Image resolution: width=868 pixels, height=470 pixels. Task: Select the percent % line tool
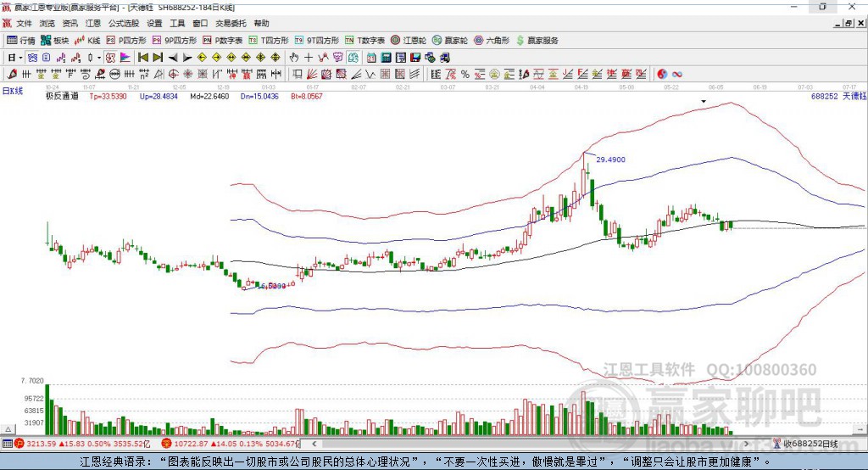[x=465, y=75]
